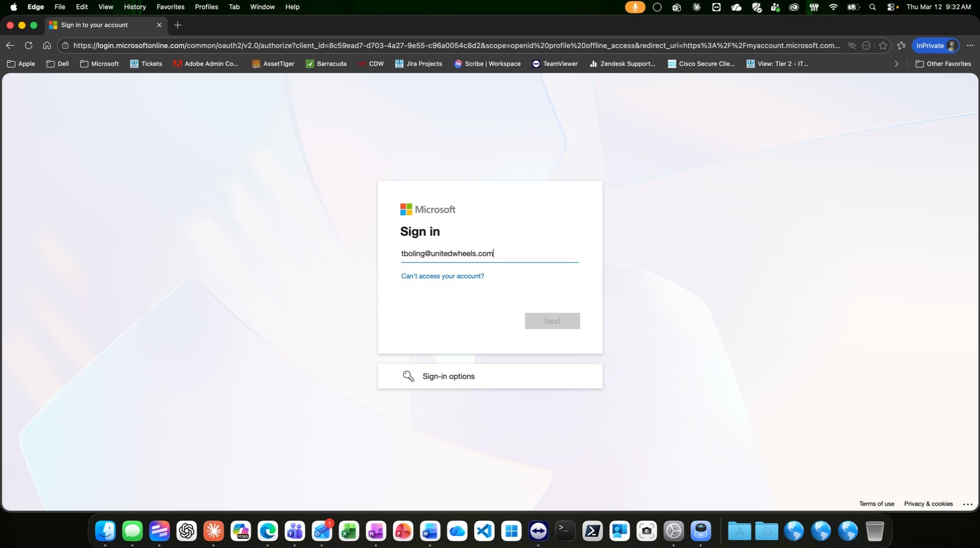View site information lock icon
The width and height of the screenshot is (980, 548).
65,45
